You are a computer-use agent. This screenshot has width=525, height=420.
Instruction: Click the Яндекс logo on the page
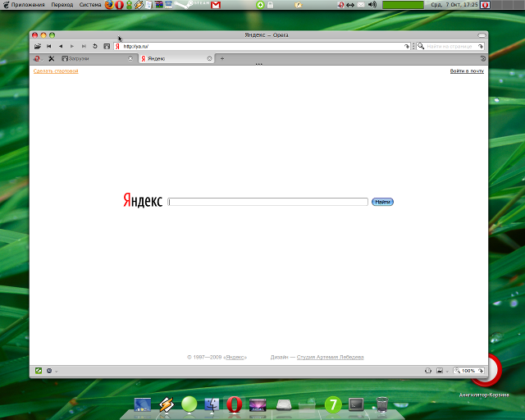(143, 200)
